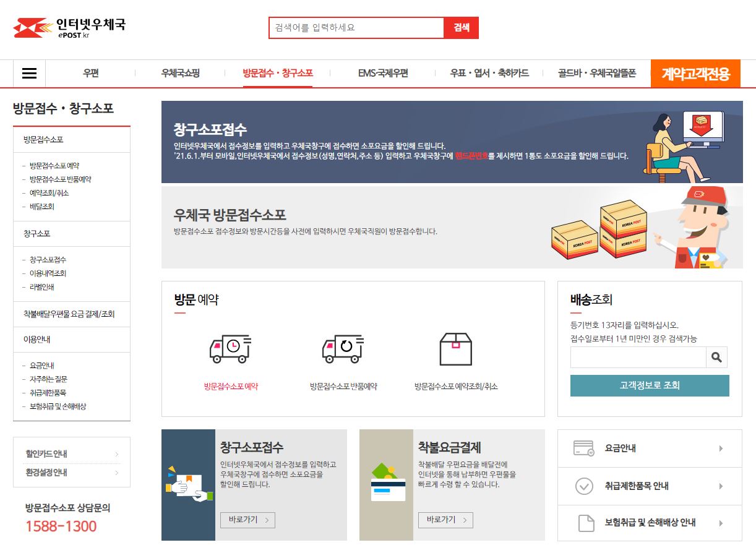Click the magnifier icon in 배송조회 panel
The height and width of the screenshot is (545, 756).
717,357
